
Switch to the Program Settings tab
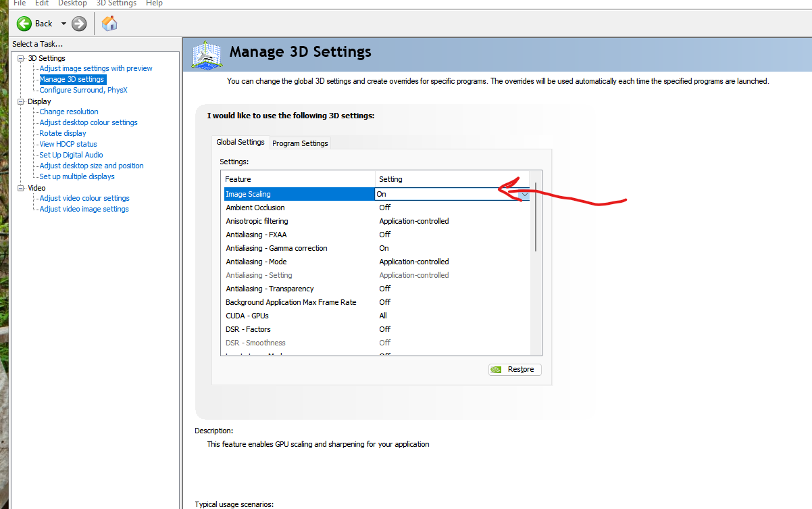click(x=300, y=143)
